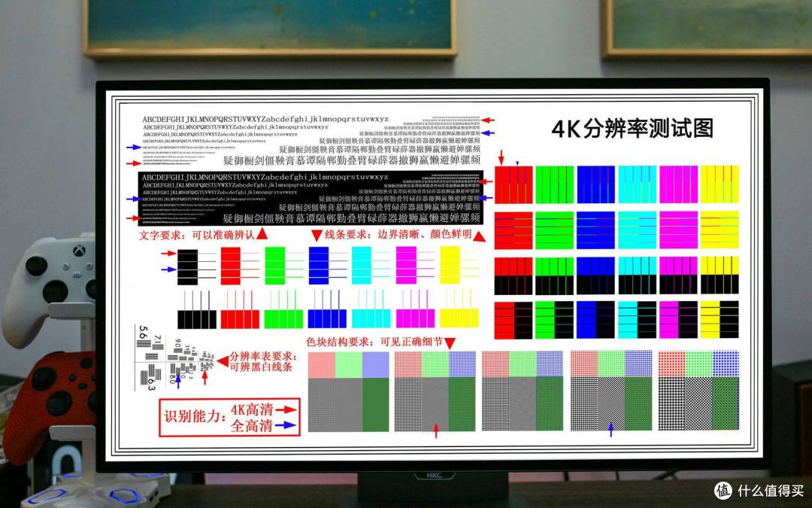Pick the magenta block with horizontal lines extending right
This screenshot has height=508, width=812.
pos(406,266)
